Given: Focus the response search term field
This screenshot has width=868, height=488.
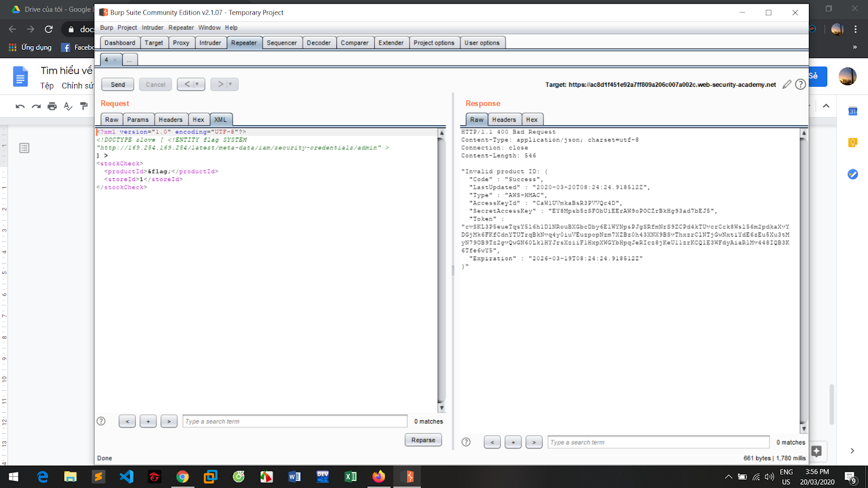Looking at the screenshot, I should click(x=658, y=442).
